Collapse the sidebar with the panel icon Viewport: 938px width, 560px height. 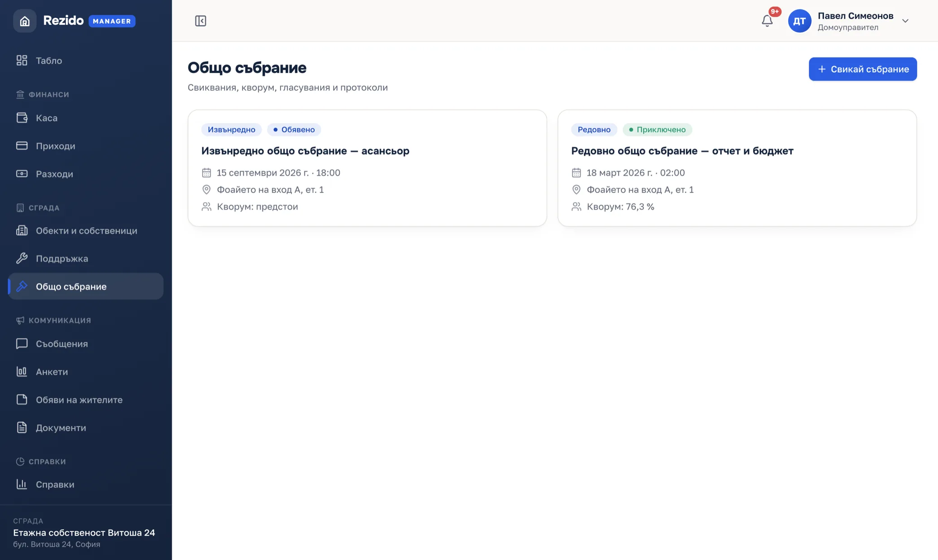(201, 21)
